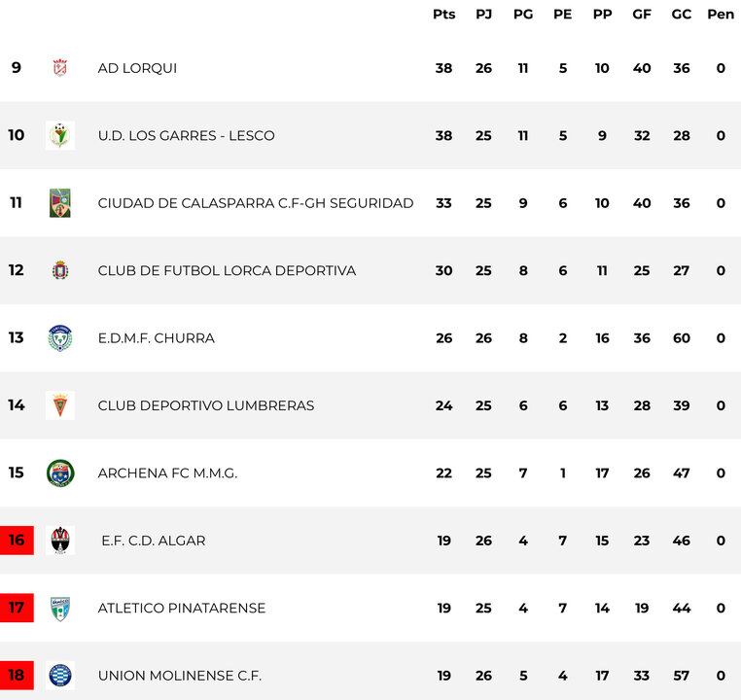The height and width of the screenshot is (700, 741).
Task: Click the CIUDAD DE CALASPARRA C.F-GH SEGURIDAD name
Action: pyautogui.click(x=256, y=203)
